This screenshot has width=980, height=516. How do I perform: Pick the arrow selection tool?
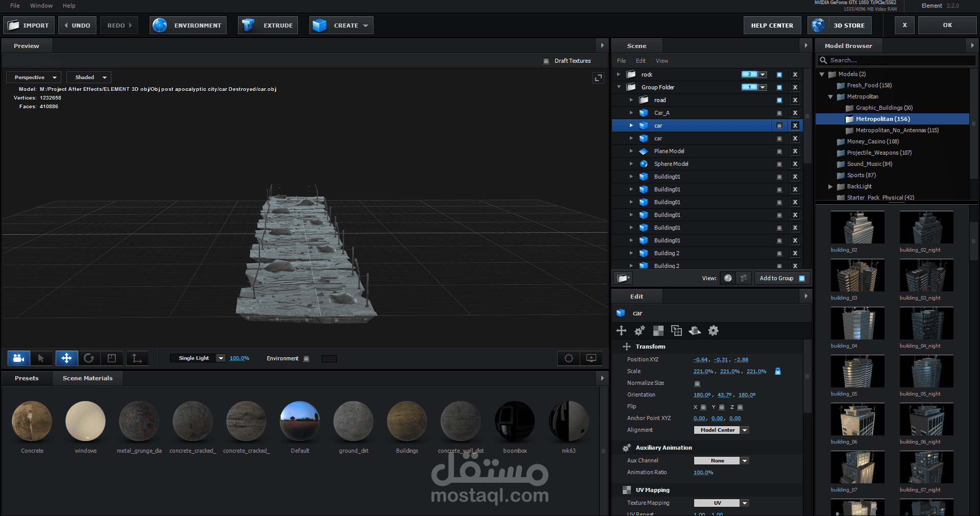click(x=41, y=358)
